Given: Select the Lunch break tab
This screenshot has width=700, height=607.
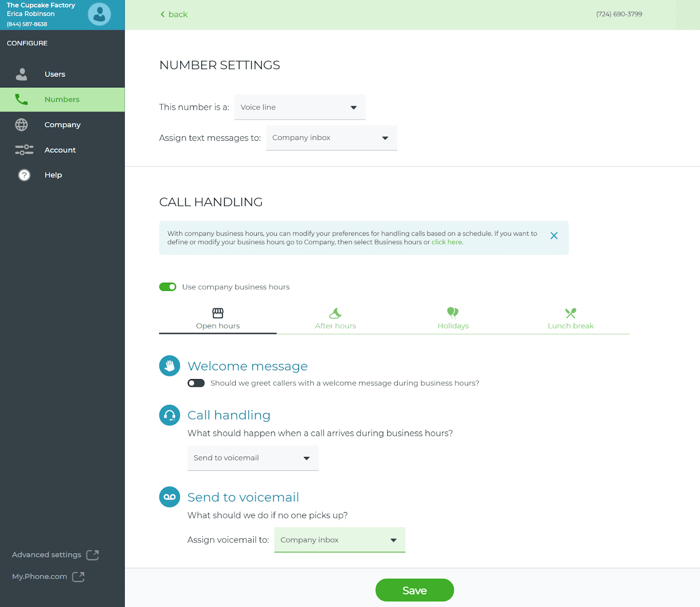Looking at the screenshot, I should [570, 319].
